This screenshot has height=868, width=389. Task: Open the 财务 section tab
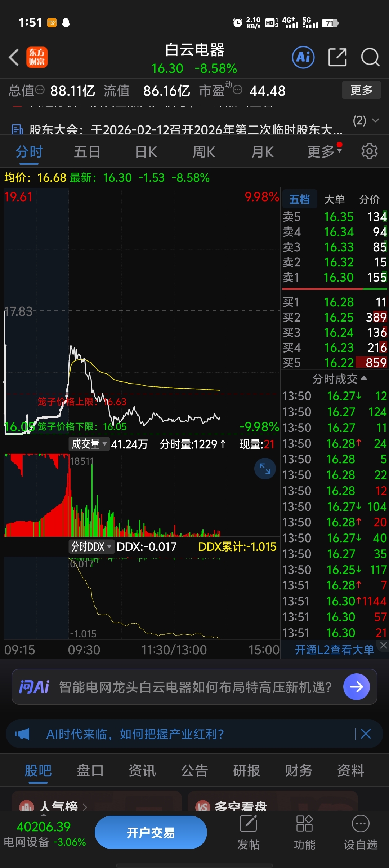click(299, 770)
